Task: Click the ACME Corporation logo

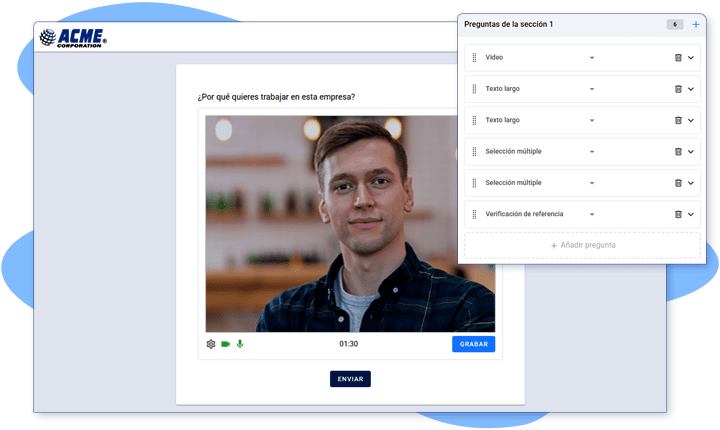Action: coord(72,38)
